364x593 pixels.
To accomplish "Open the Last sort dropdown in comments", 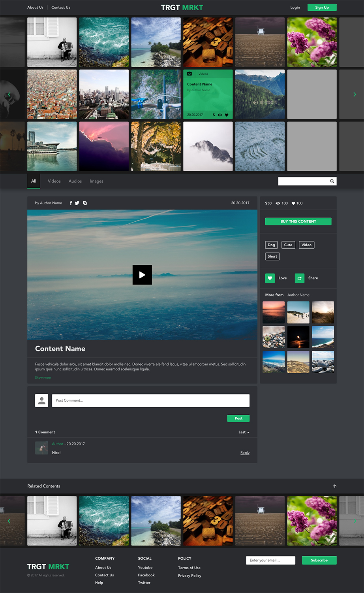I will point(244,432).
